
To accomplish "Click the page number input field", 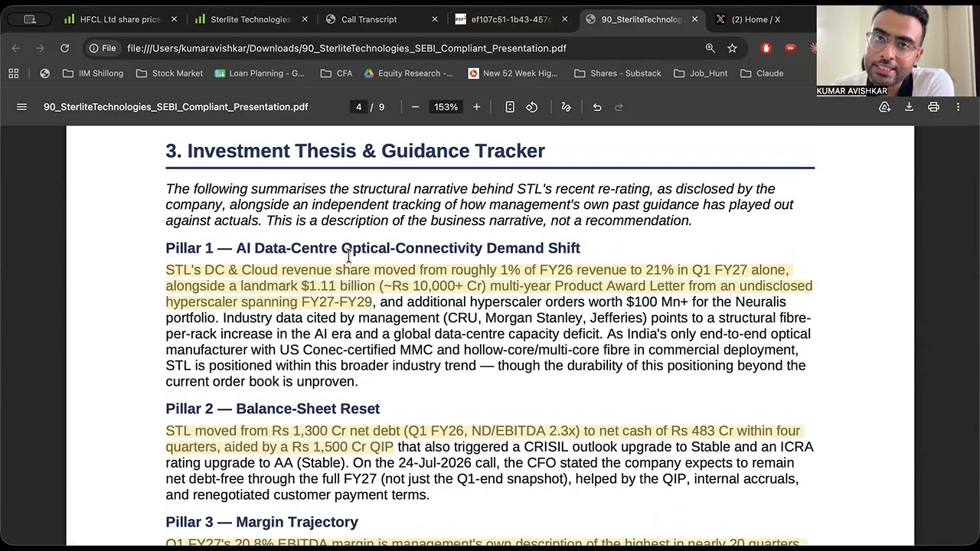I will [x=358, y=107].
